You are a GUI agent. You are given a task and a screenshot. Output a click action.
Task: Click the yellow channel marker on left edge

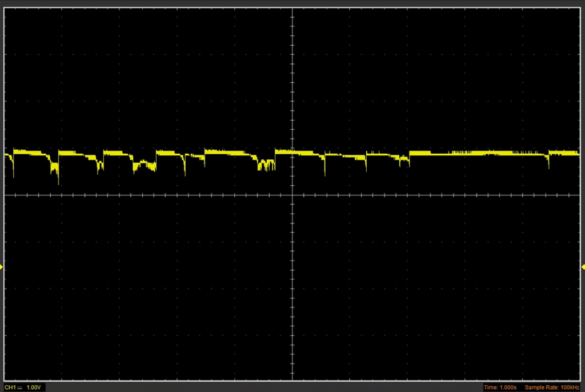point(2,266)
